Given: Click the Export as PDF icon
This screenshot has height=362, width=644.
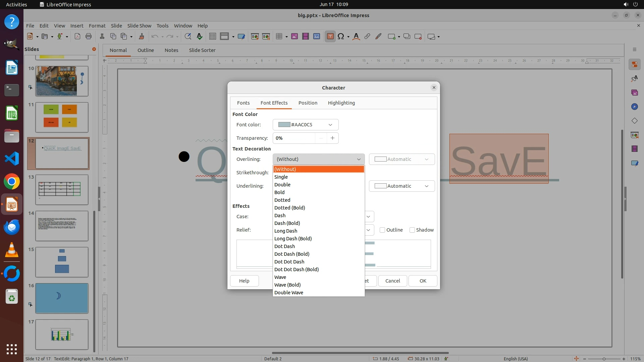Looking at the screenshot, I should [x=77, y=37].
